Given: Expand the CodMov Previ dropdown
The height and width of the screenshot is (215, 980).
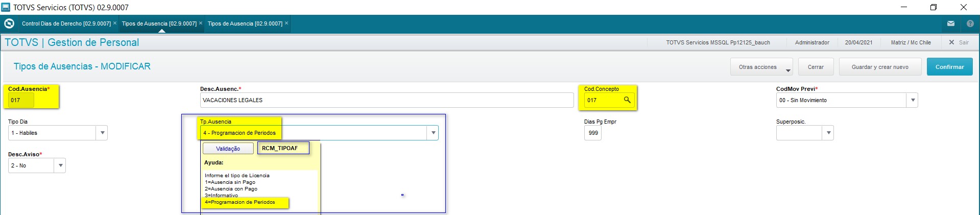Looking at the screenshot, I should 913,100.
